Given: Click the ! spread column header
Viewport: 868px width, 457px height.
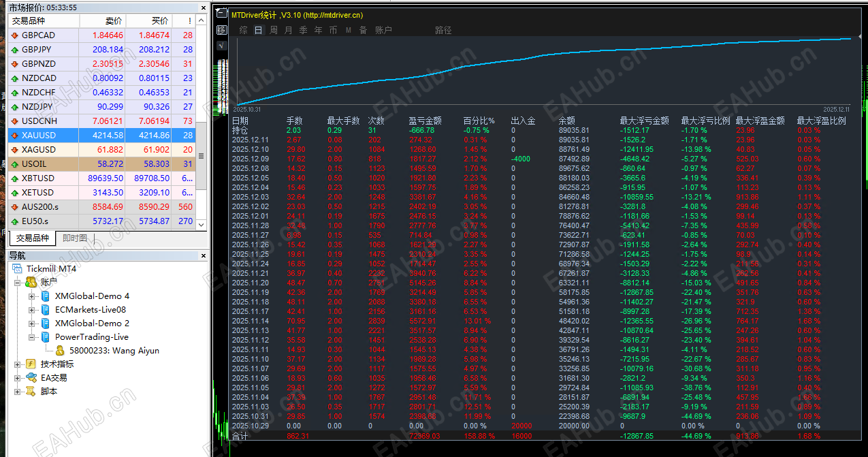Looking at the screenshot, I should (184, 21).
